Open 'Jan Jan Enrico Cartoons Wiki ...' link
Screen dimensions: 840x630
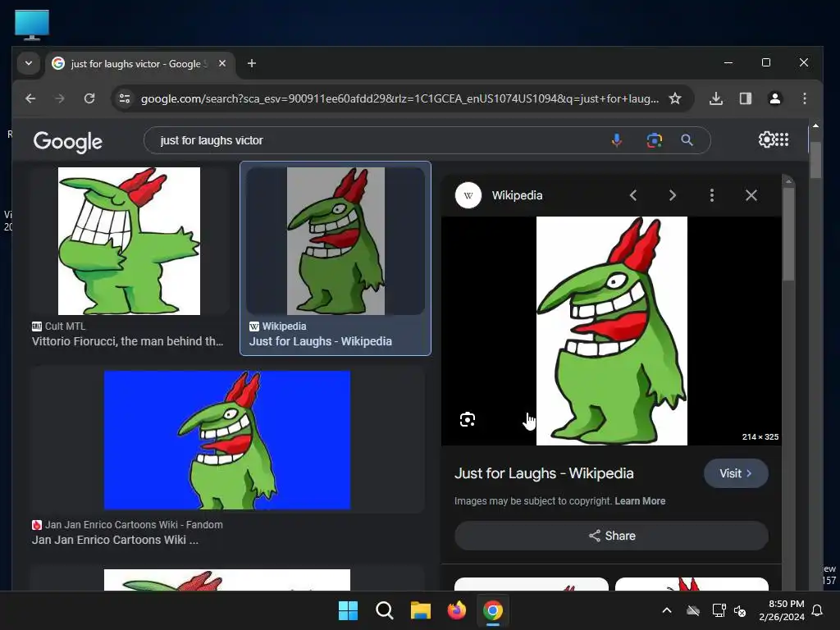115,540
